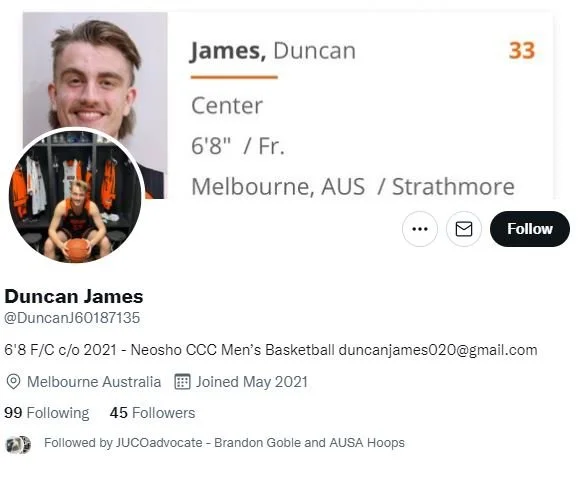Click the Melbourne Australia location text

[94, 382]
